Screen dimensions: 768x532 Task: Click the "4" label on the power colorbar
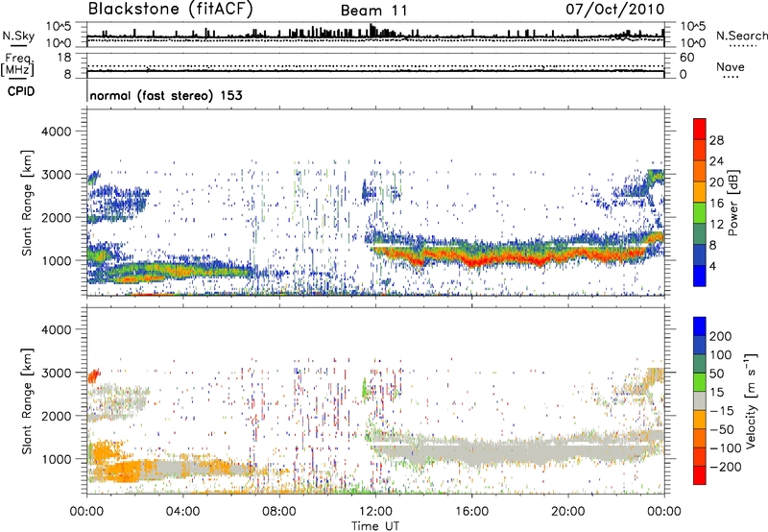713,266
